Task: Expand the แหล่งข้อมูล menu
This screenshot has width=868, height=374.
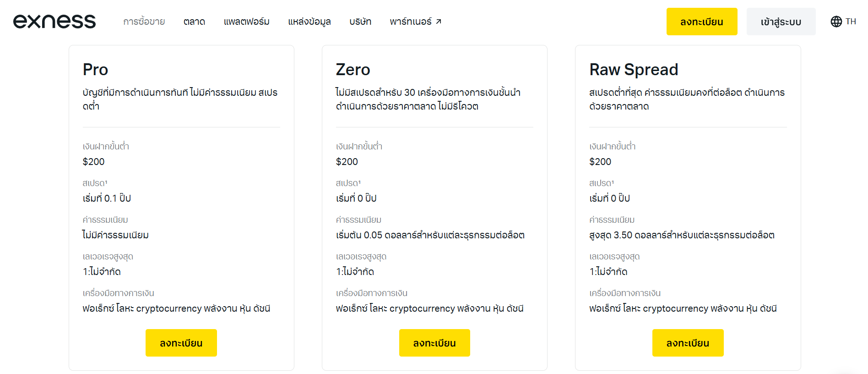Action: click(x=309, y=22)
